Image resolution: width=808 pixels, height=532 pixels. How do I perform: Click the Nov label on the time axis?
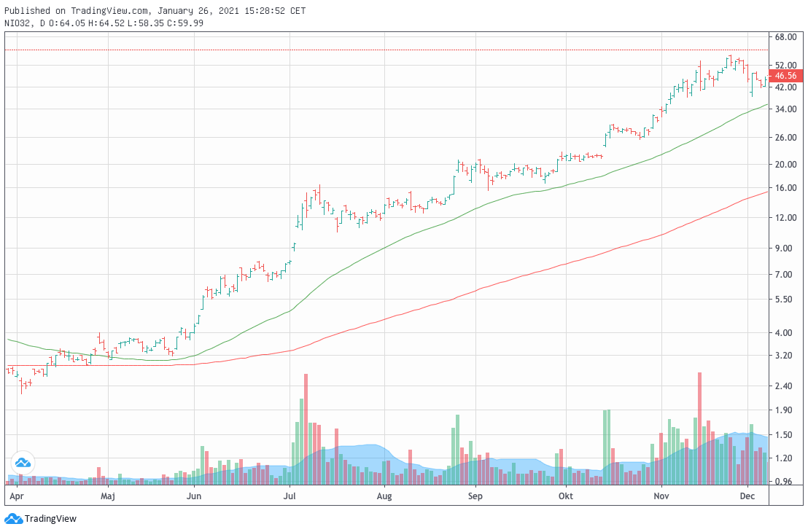[661, 496]
